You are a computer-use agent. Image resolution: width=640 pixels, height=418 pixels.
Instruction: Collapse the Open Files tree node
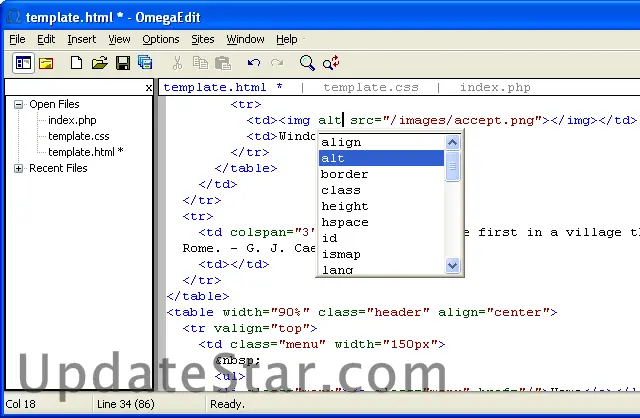(x=18, y=104)
